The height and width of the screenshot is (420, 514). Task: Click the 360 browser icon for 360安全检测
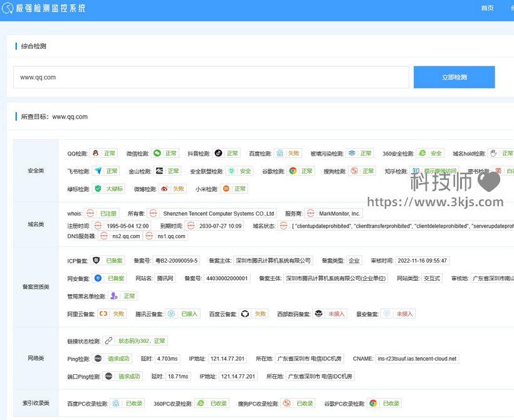point(422,153)
